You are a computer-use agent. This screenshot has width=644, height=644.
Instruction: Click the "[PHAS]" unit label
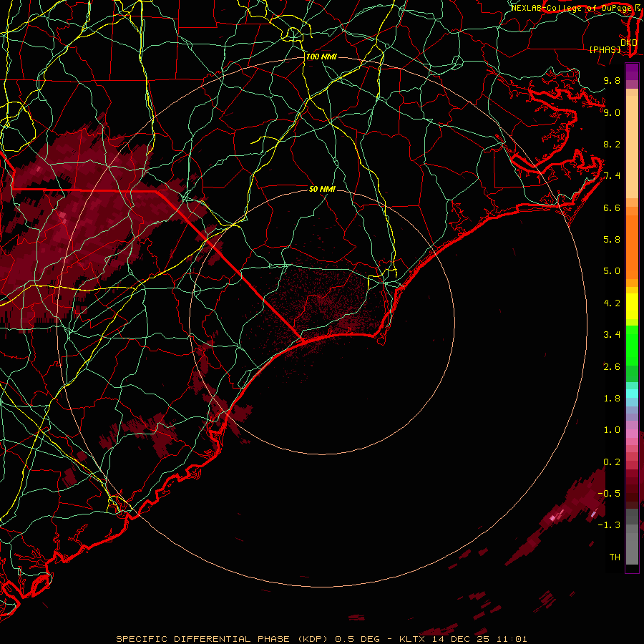coord(605,49)
